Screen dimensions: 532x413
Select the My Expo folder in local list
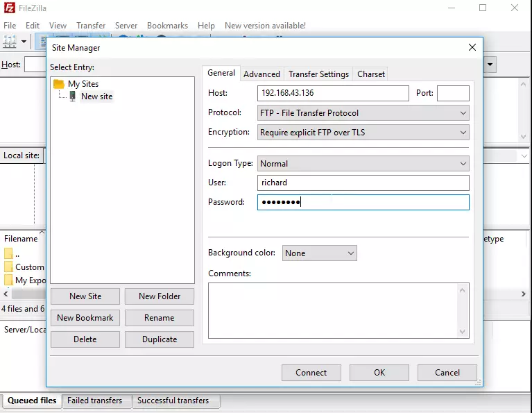pos(25,280)
